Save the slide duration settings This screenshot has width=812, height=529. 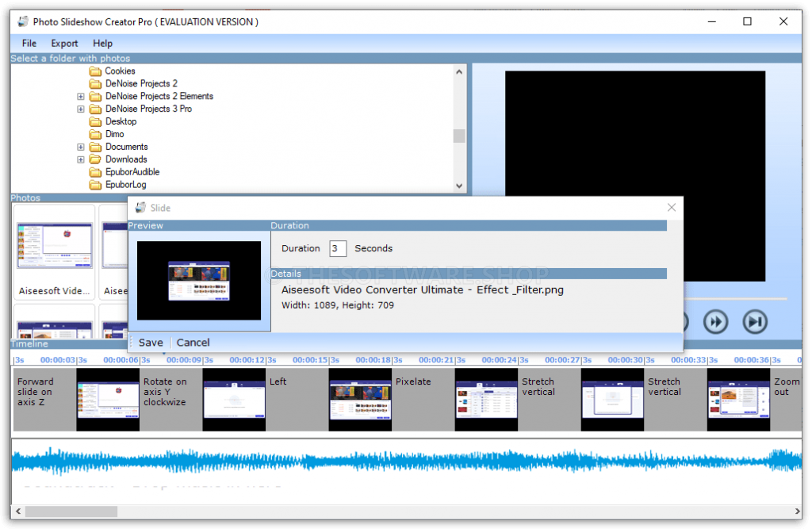click(150, 342)
